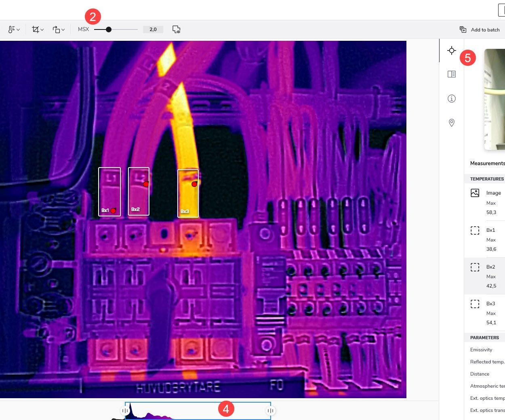The image size is (505, 420).
Task: Click the right histogram range handle
Action: pos(270,411)
